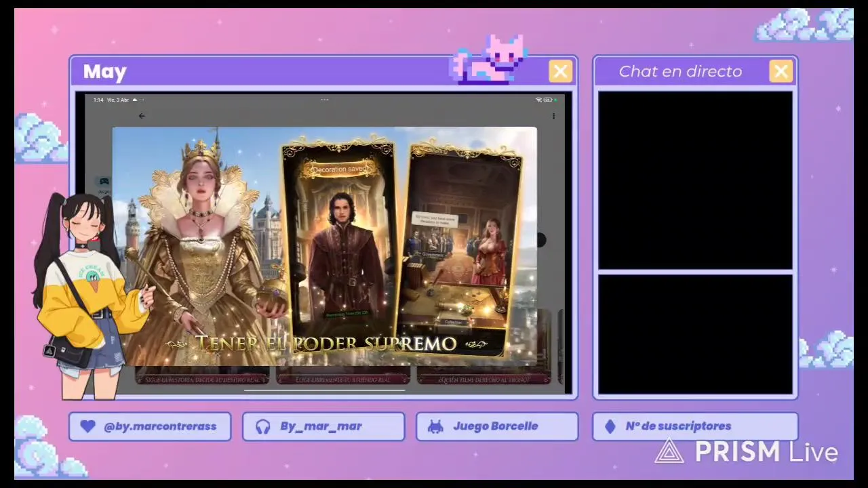Tap the enlarged game promo screenshot
Screen dimensions: 868x488
click(x=324, y=247)
